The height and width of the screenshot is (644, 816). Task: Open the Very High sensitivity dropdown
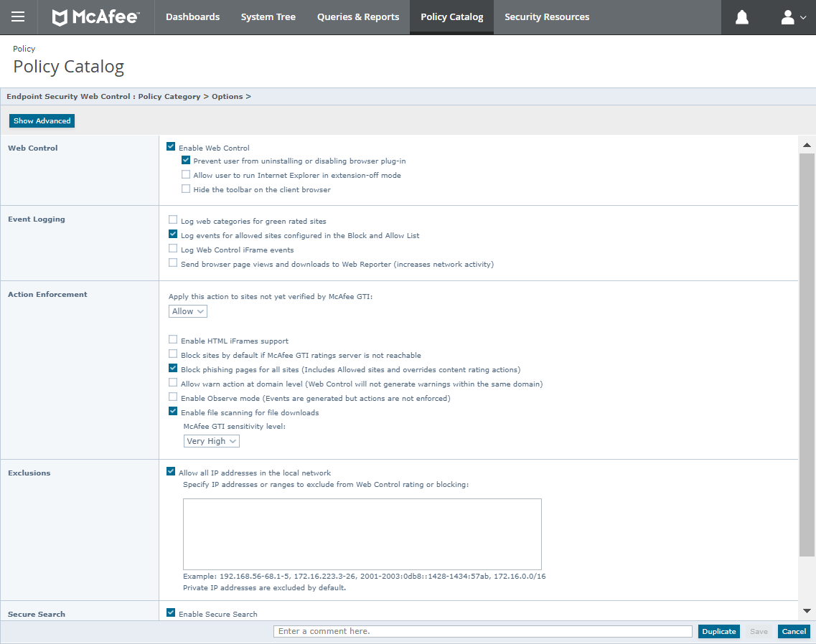[211, 441]
